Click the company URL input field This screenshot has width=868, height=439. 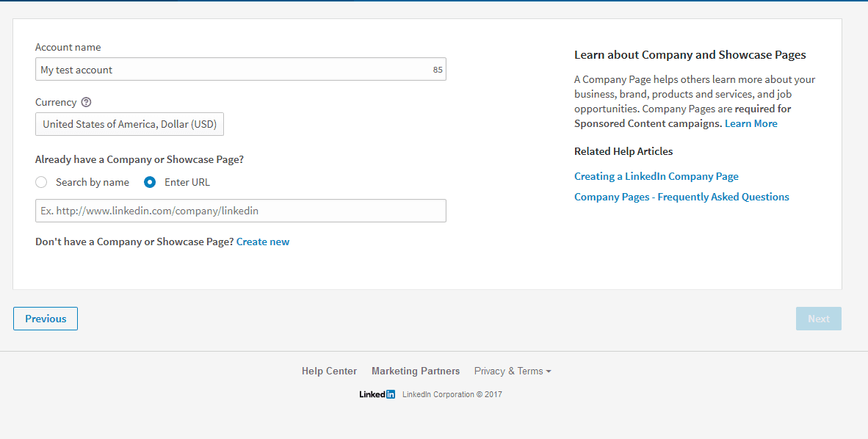[240, 211]
